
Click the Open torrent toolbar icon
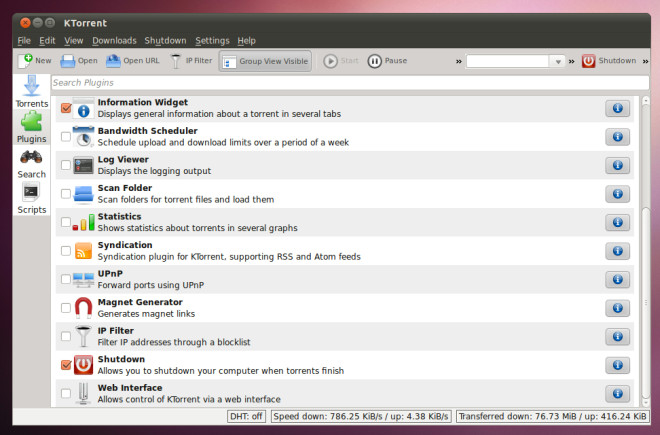click(x=67, y=61)
